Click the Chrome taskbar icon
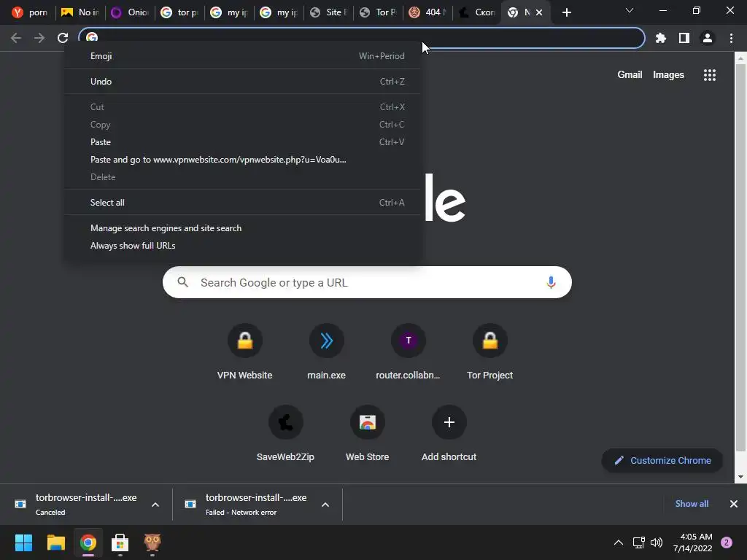The width and height of the screenshot is (747, 560). coord(88,542)
